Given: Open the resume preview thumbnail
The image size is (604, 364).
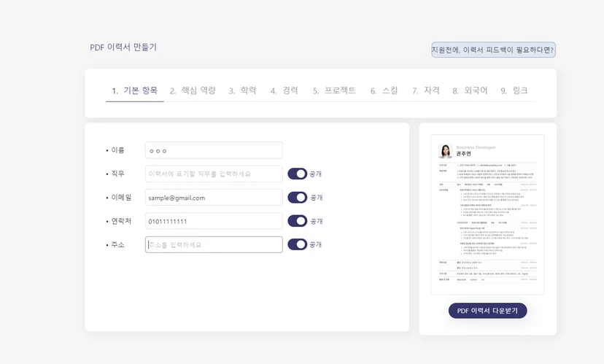Looking at the screenshot, I should pos(488,214).
